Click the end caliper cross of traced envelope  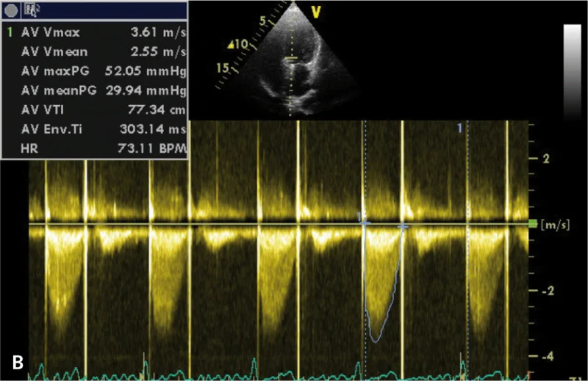pyautogui.click(x=403, y=226)
